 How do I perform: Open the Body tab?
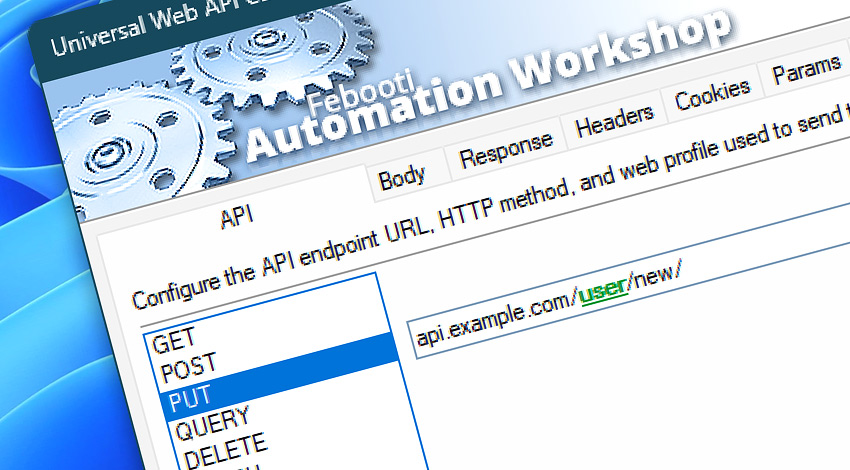click(402, 178)
